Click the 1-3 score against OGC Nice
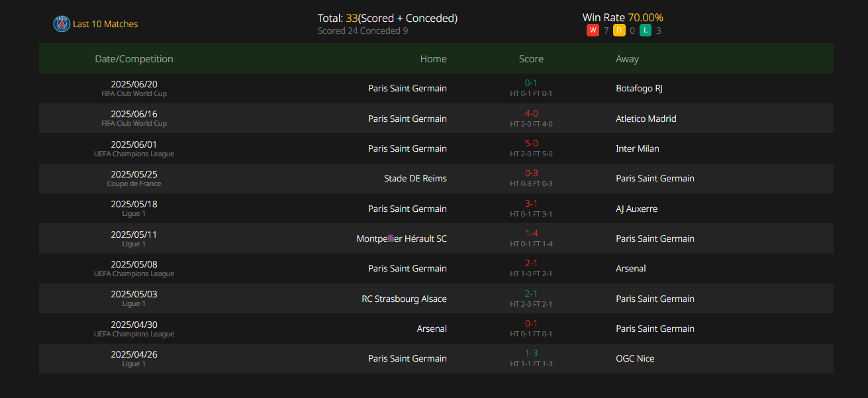 click(531, 353)
